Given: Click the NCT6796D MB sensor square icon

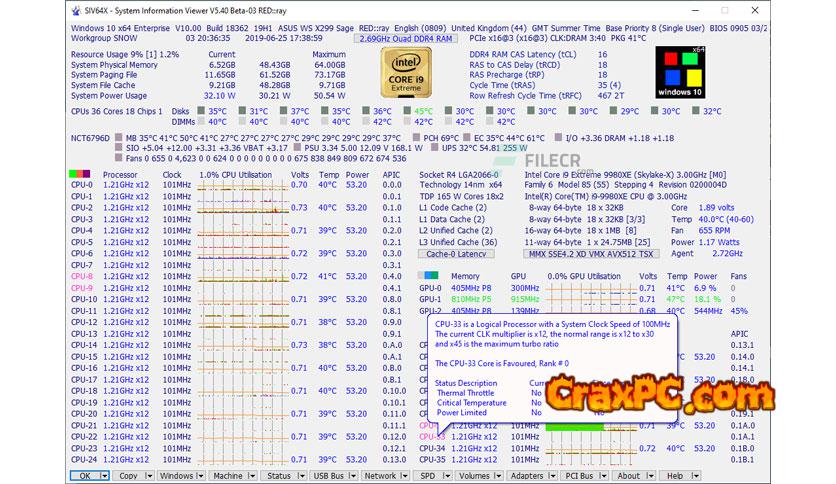Looking at the screenshot, I should tap(119, 138).
